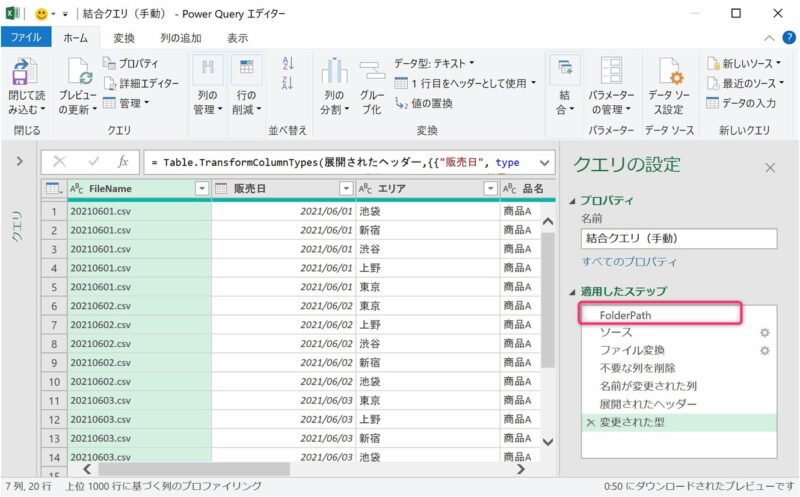Click Enter Data (データの入力)

[x=741, y=103]
